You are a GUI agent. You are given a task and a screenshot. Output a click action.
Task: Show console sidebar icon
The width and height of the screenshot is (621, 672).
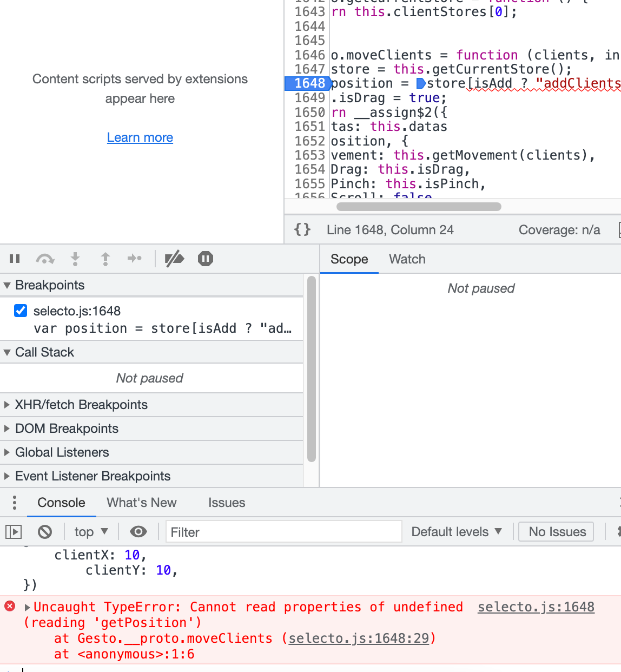tap(14, 532)
